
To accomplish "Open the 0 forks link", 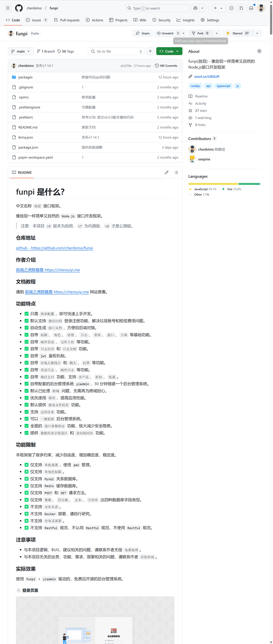I will [200, 125].
